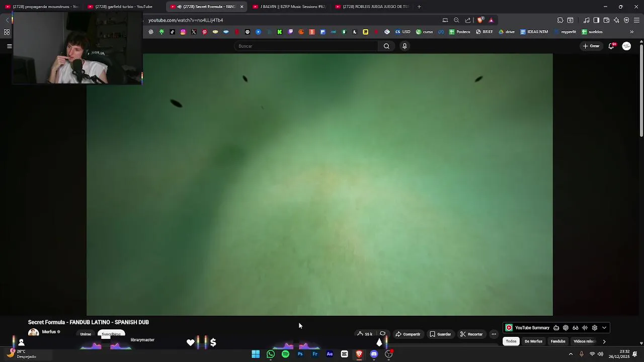The image size is (644, 362).
Task: Open After Effects from the taskbar
Action: pos(330,354)
